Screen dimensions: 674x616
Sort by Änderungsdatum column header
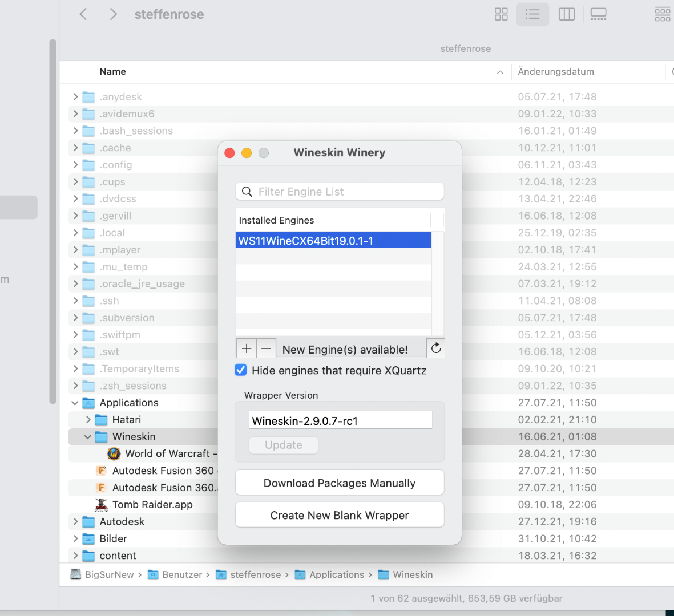click(x=556, y=72)
